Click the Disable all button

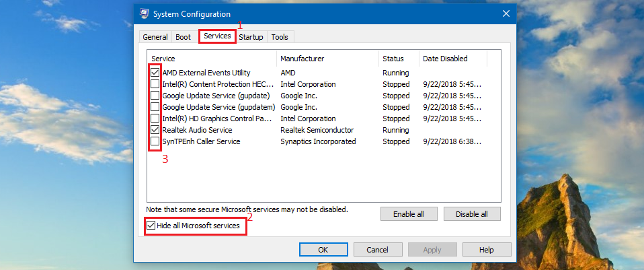point(472,214)
